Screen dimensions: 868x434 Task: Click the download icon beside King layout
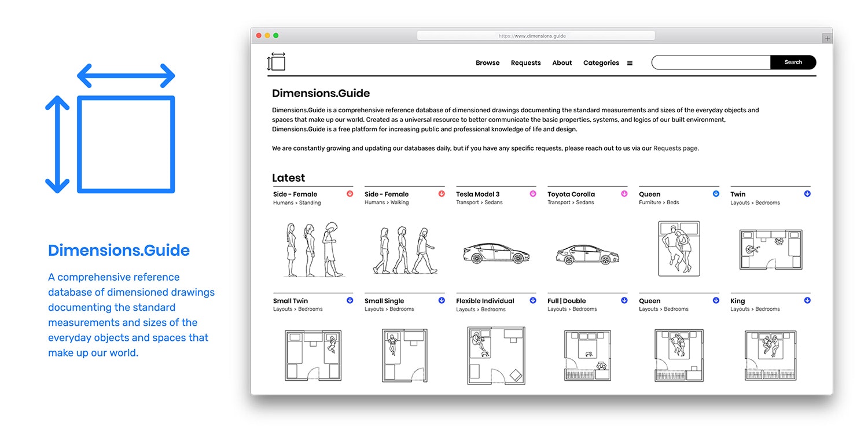click(807, 300)
